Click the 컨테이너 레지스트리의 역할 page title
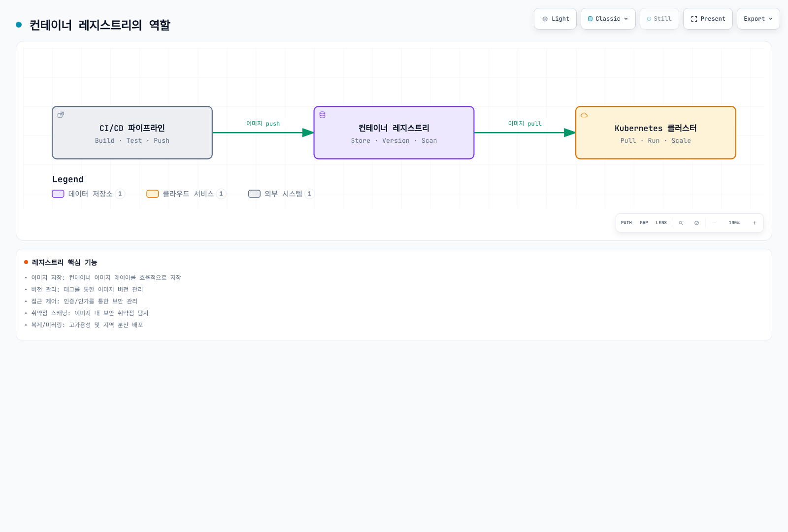This screenshot has width=788, height=532. (x=99, y=25)
